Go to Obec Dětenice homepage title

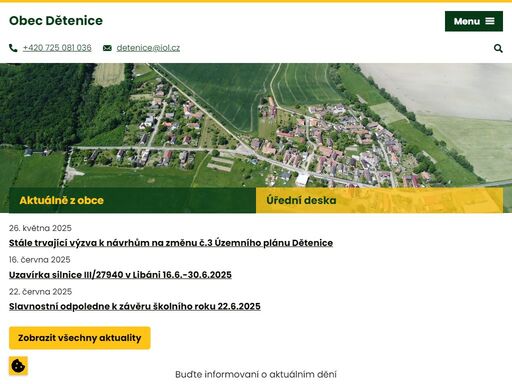56,21
